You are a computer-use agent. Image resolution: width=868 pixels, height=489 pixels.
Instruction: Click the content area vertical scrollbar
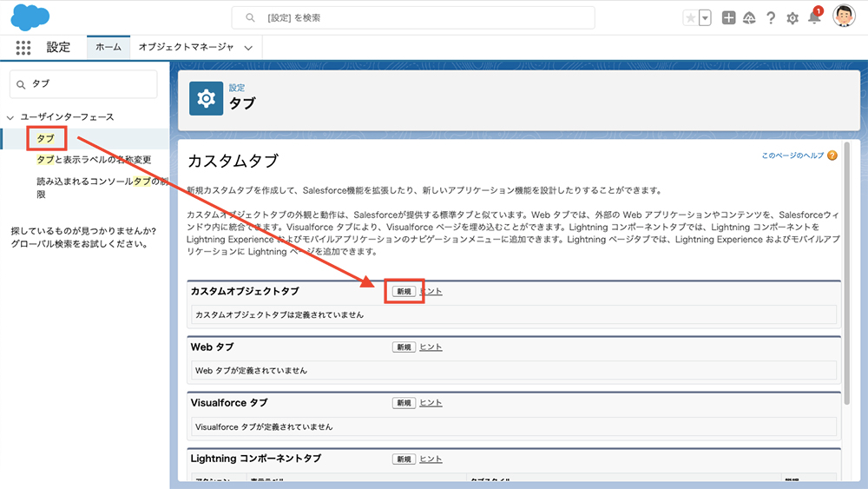pos(847,274)
